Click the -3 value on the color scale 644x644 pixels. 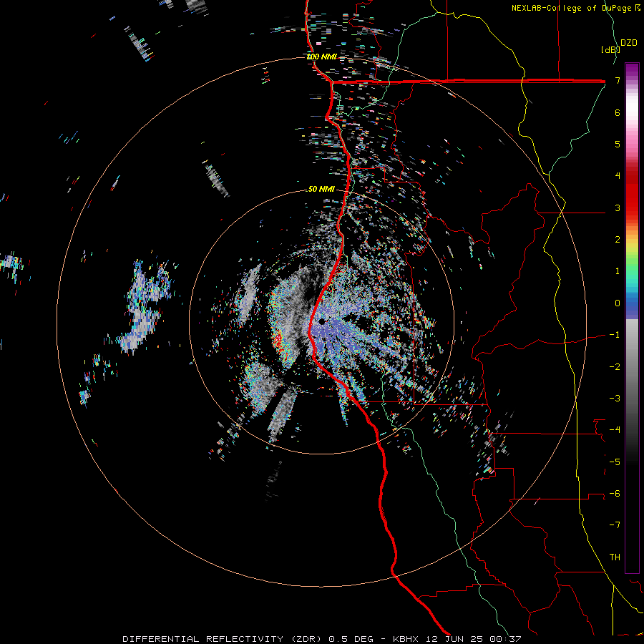[x=615, y=399]
